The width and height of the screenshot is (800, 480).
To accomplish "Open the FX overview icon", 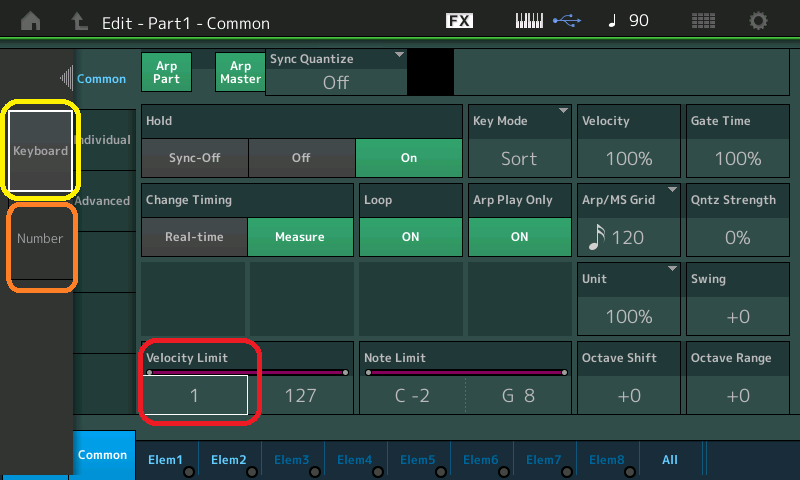I will tap(459, 21).
